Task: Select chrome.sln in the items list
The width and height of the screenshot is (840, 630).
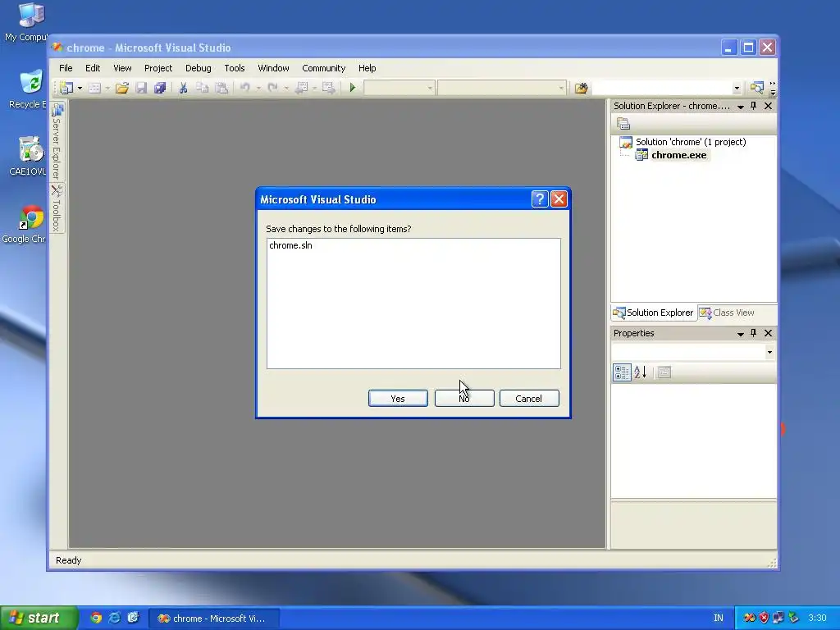Action: (x=290, y=245)
